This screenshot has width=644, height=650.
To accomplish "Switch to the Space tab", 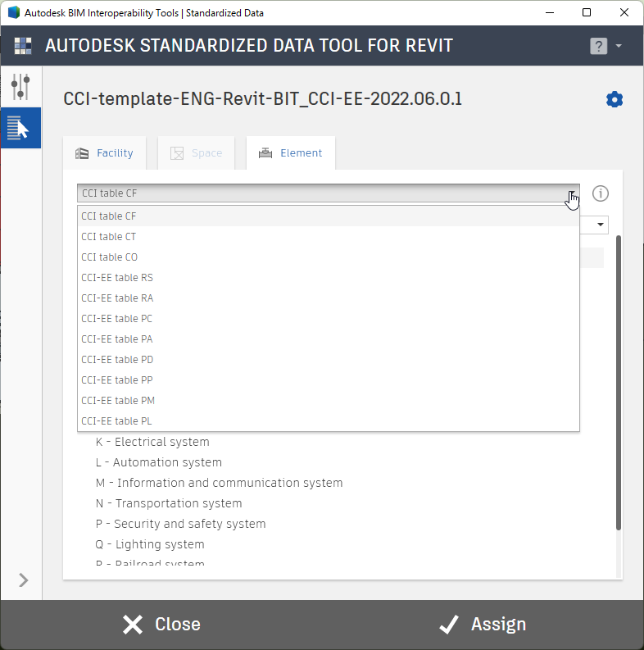I will pos(196,153).
